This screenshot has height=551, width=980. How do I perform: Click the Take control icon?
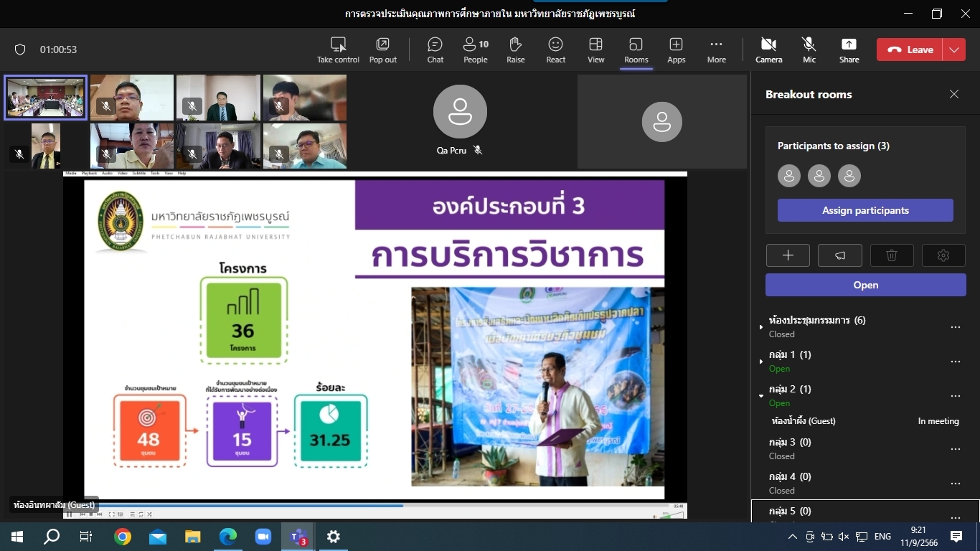[x=338, y=50]
